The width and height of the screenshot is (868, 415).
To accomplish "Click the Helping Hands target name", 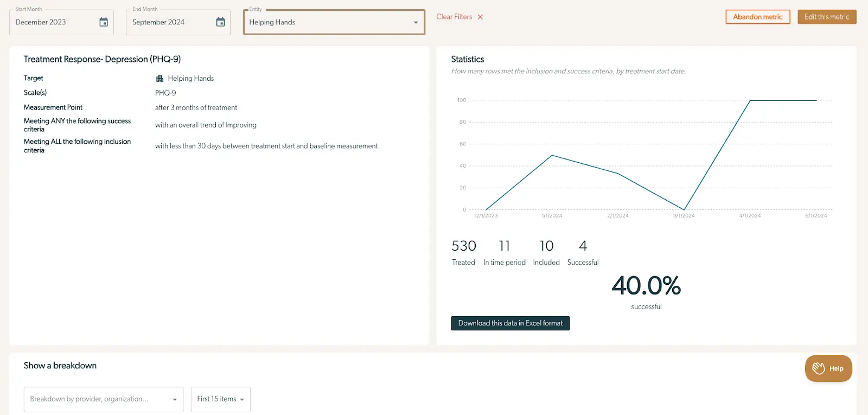I will point(191,79).
